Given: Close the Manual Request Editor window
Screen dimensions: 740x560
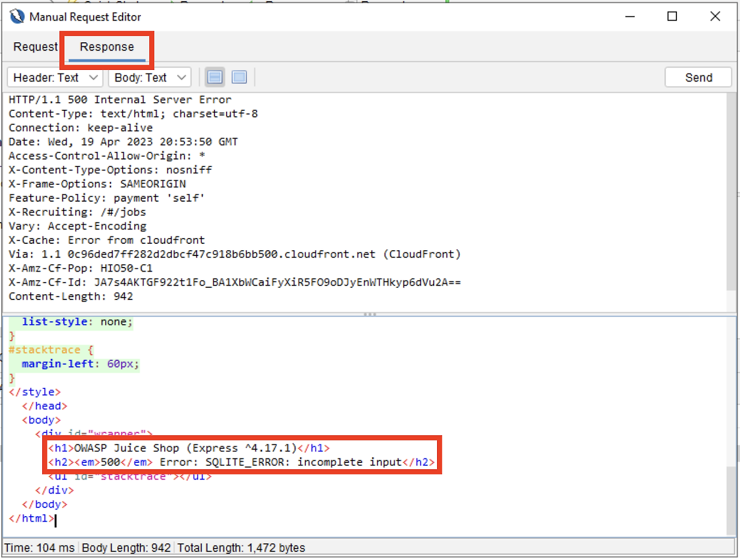Looking at the screenshot, I should 715,17.
